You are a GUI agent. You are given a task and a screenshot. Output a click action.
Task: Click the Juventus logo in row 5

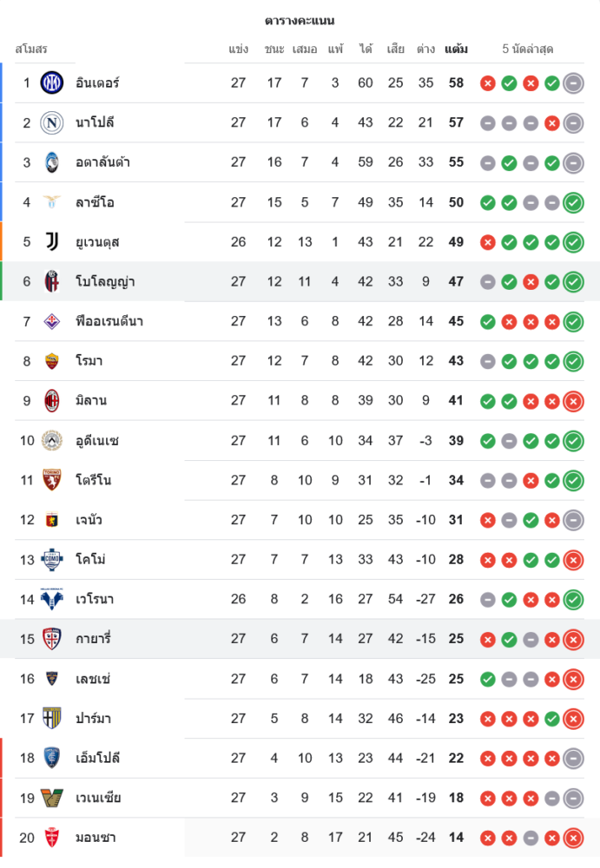coord(53,241)
